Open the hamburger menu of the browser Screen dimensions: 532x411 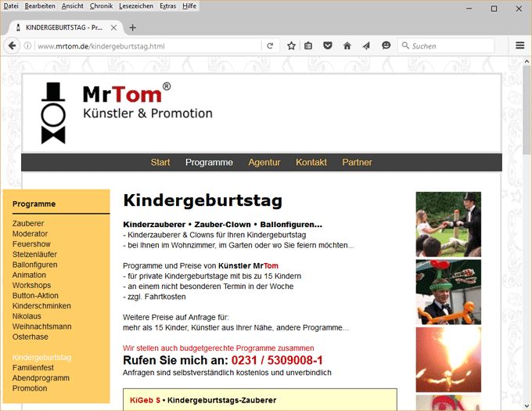519,45
